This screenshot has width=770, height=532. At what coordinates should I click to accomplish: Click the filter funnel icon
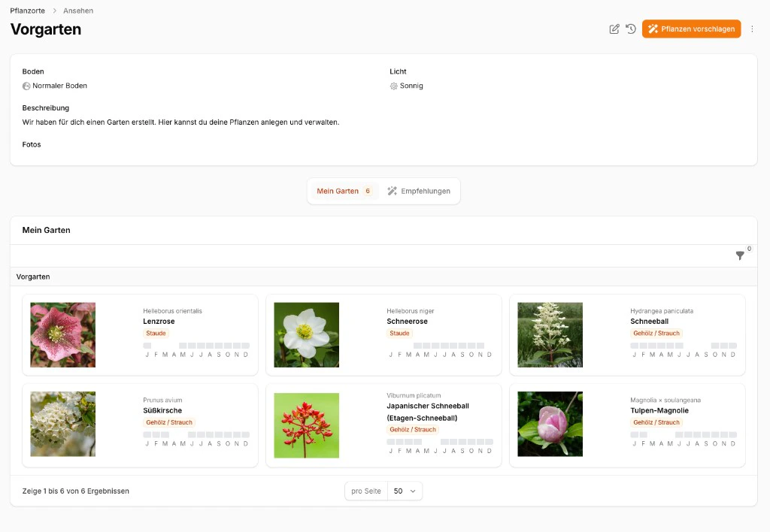pos(740,255)
